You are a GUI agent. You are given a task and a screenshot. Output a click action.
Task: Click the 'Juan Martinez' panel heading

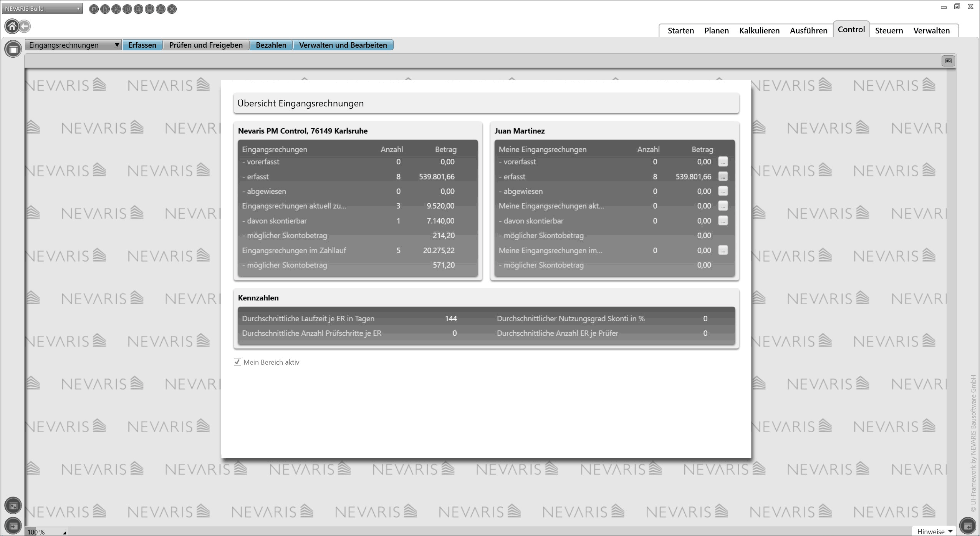click(519, 131)
